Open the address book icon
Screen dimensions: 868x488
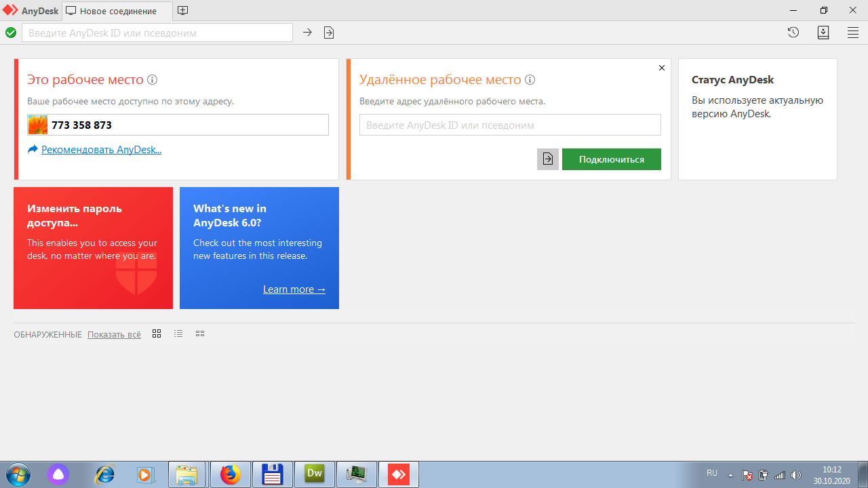tap(823, 32)
